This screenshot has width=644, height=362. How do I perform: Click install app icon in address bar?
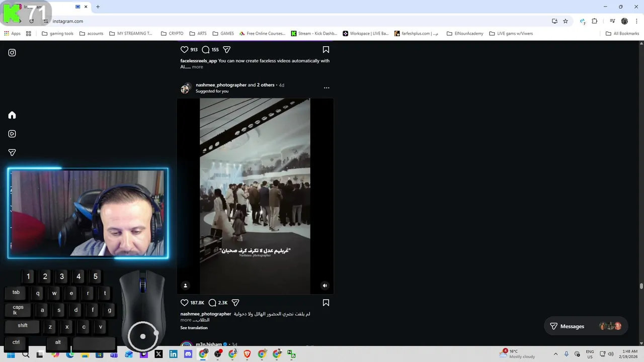[554, 21]
